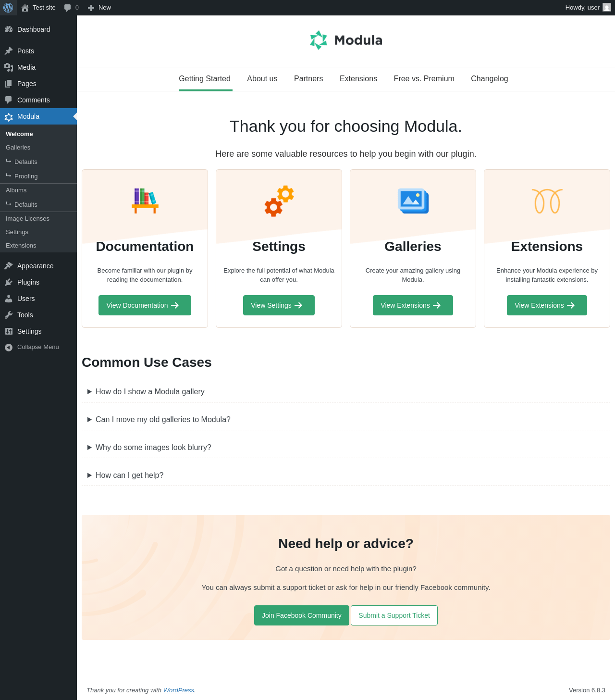Click the Appearance paintbrush icon

pyautogui.click(x=9, y=266)
